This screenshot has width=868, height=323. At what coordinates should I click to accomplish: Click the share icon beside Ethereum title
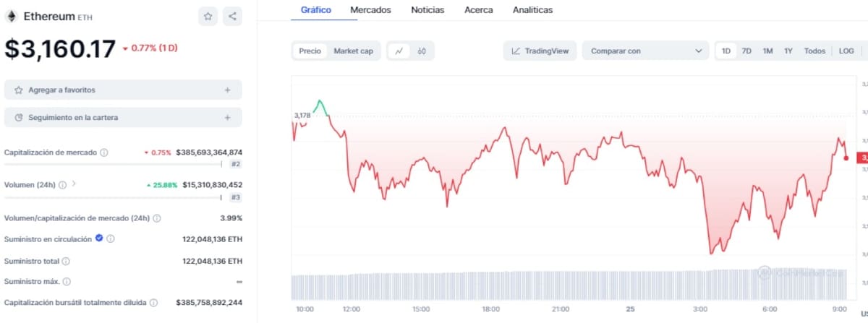[x=232, y=16]
